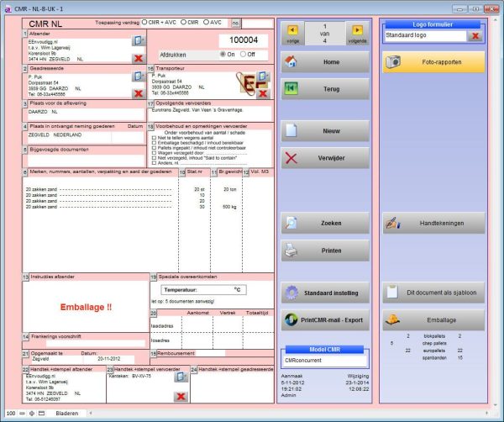Screen dimensions: 504x422
Task: Click the 'europallets' row in Emballage list
Action: (434, 351)
